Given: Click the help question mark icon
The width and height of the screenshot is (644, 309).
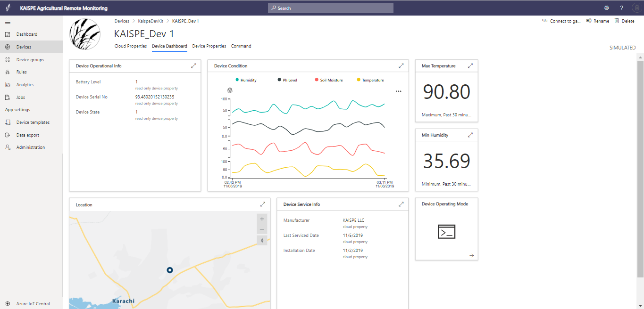Looking at the screenshot, I should (621, 8).
